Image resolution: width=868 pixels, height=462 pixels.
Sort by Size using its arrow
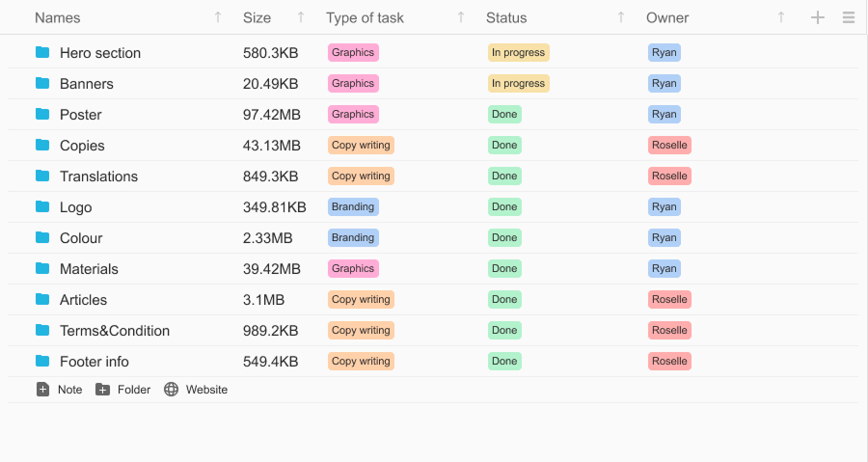301,17
